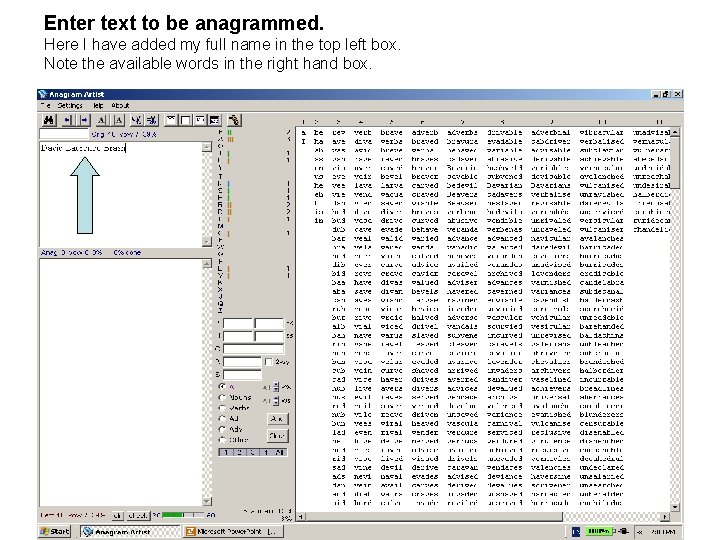Select the Nouns radio button
The width and height of the screenshot is (720, 540).
click(223, 397)
